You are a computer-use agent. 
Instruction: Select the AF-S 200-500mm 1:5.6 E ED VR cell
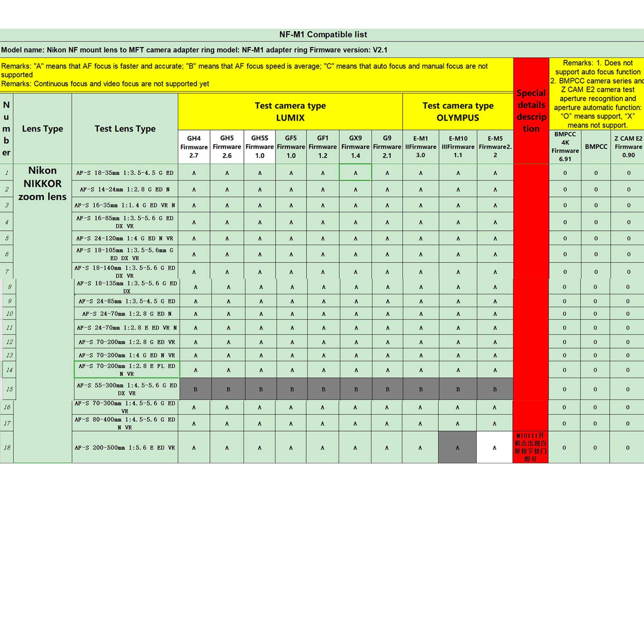pos(125,447)
